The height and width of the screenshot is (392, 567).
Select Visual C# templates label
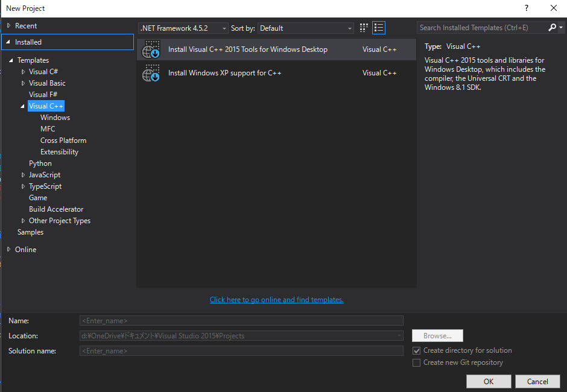click(x=43, y=72)
